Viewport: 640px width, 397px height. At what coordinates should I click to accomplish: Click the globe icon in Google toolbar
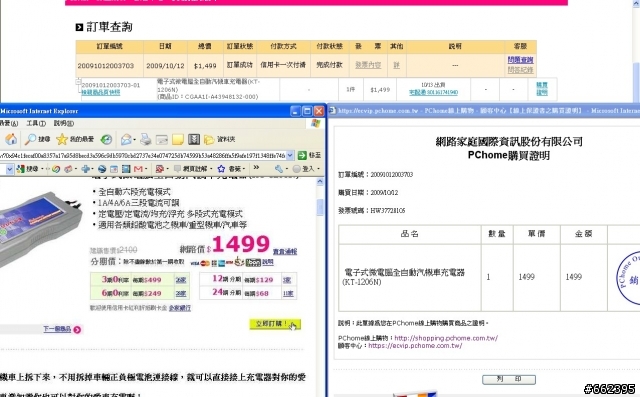[x=102, y=169]
